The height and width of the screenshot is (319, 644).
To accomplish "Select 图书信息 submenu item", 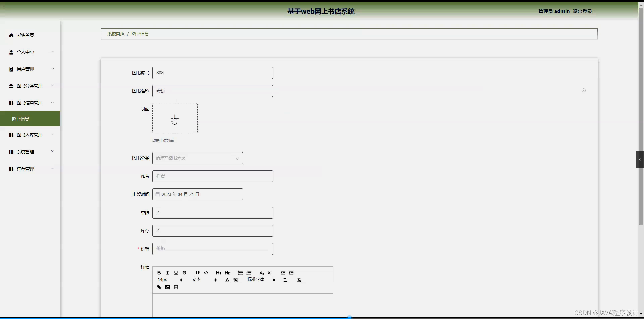I will pyautogui.click(x=30, y=119).
